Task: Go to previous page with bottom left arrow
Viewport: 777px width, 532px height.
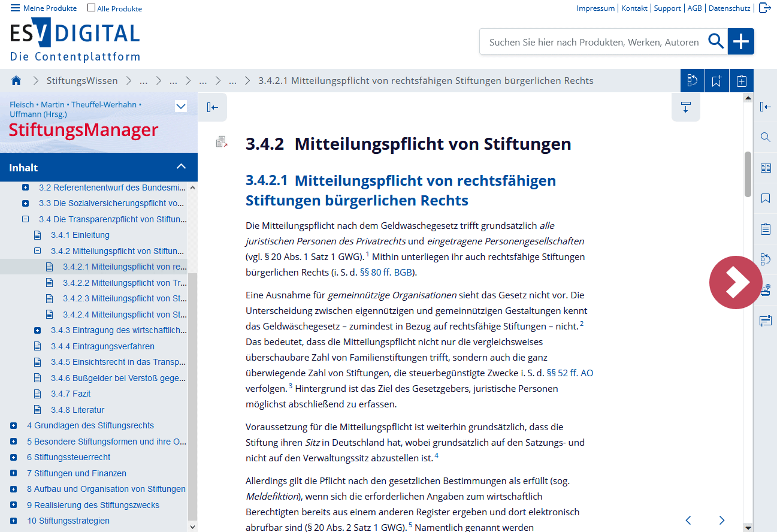Action: tap(688, 520)
